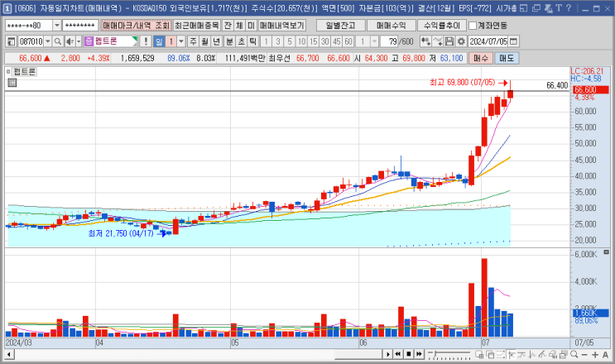Collapse the volume panel corner button
Image resolution: width=615 pixels, height=364 pixels.
click(606, 252)
